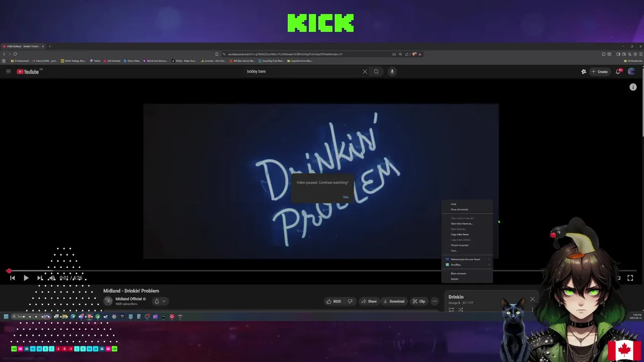
Task: Open the Entertainment bookmarks folder
Action: pos(20,61)
